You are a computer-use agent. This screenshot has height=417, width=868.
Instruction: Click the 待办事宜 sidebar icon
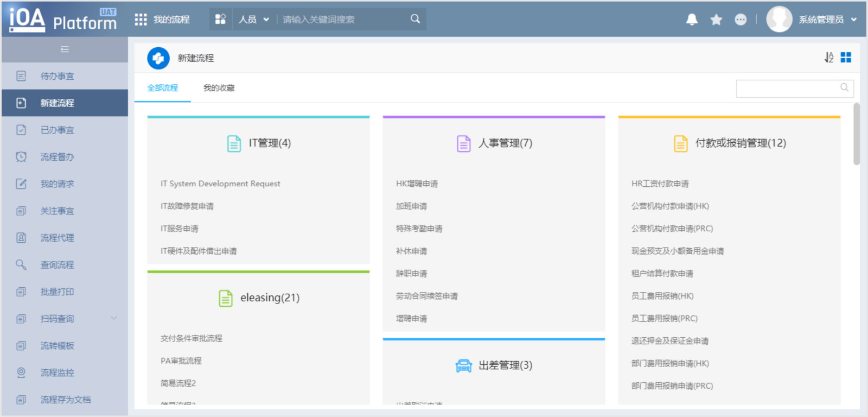click(21, 76)
